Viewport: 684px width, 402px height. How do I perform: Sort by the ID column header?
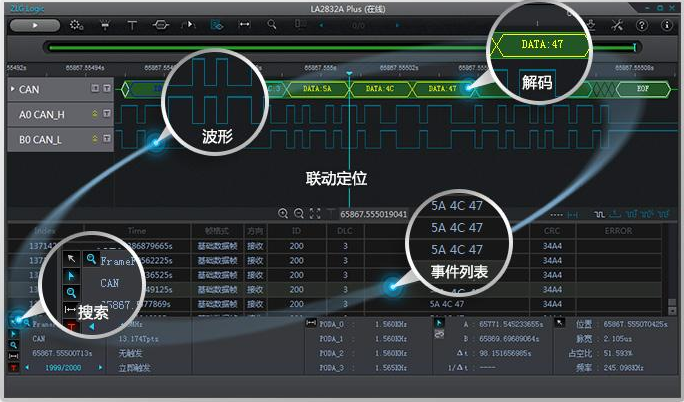(296, 231)
